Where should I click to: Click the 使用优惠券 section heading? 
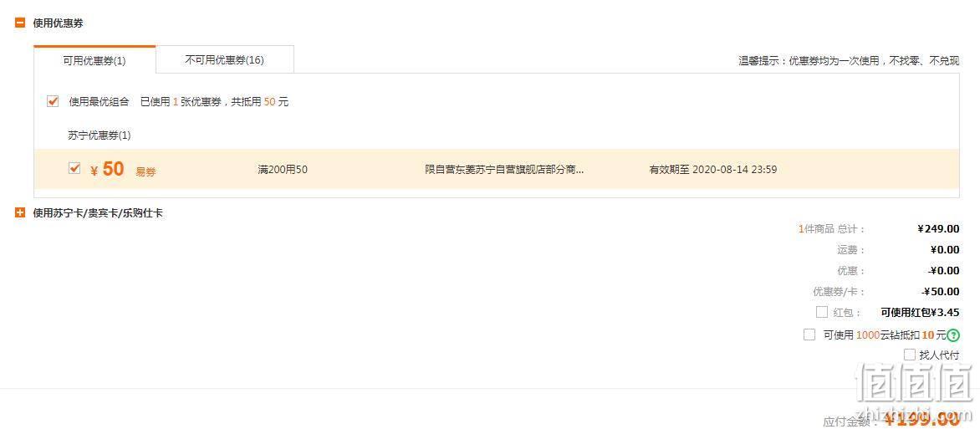[59, 23]
